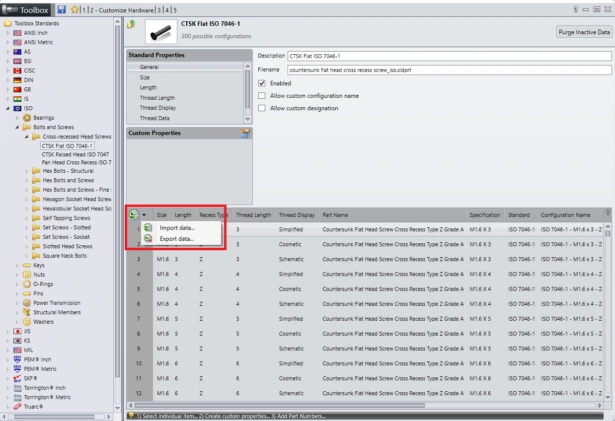Choose Export data... menu entry
The image size is (615, 421).
click(176, 239)
